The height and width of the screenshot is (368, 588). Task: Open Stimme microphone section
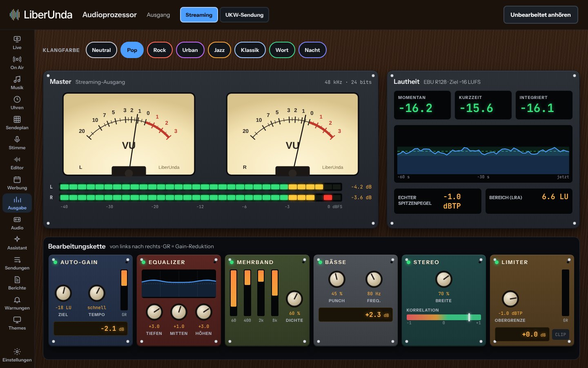17,143
